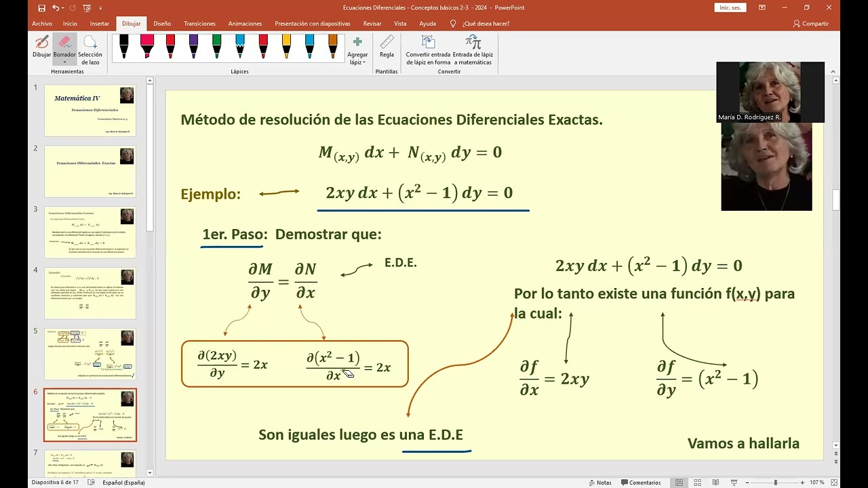The image size is (868, 488).
Task: Click the 'Diapositiva 6 de 17' status text
Action: (x=55, y=483)
